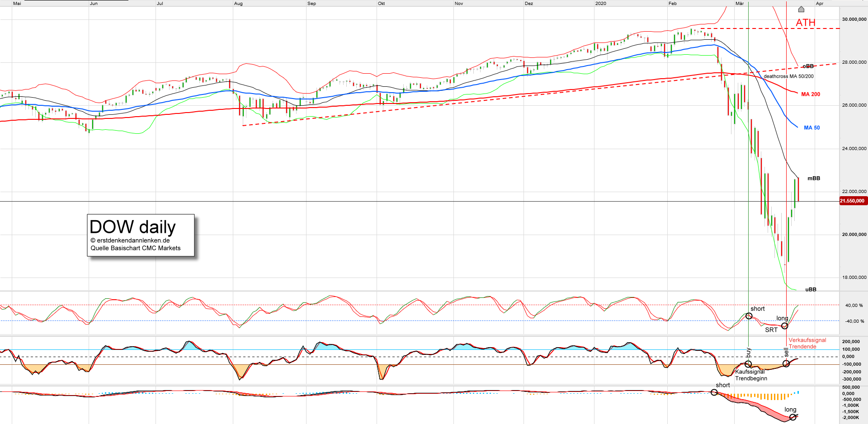Click the uBB lower band label
868x424 pixels.
click(x=811, y=290)
